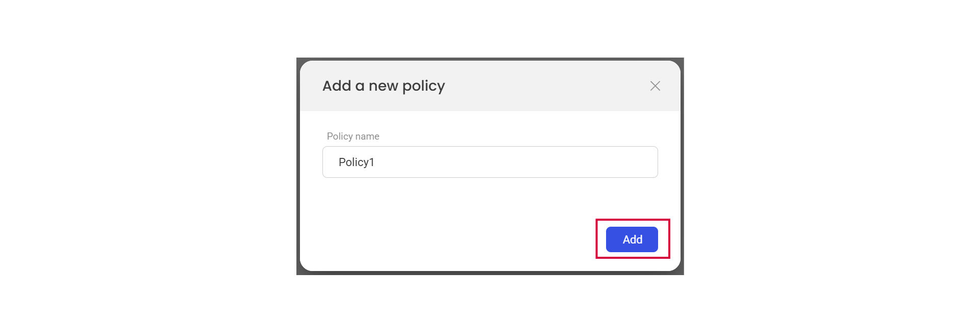980x324 pixels.
Task: Click the Add button
Action: click(x=632, y=239)
